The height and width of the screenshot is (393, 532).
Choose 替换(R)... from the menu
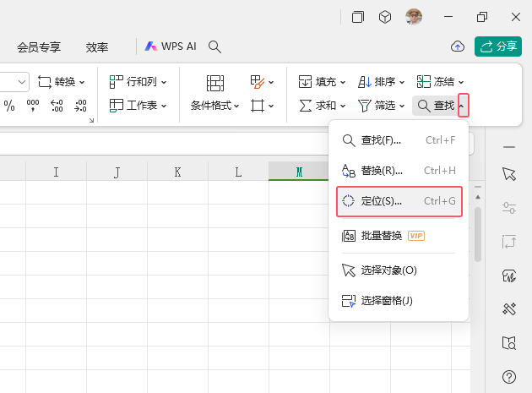pos(399,171)
